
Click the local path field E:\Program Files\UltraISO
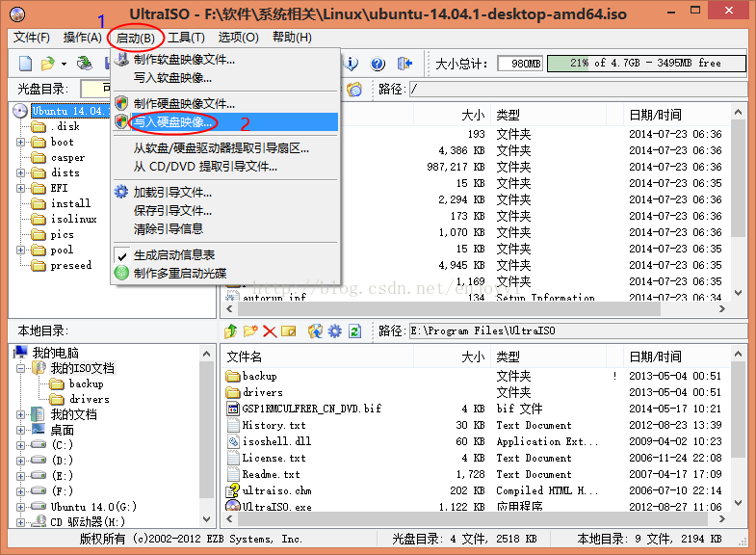[578, 331]
